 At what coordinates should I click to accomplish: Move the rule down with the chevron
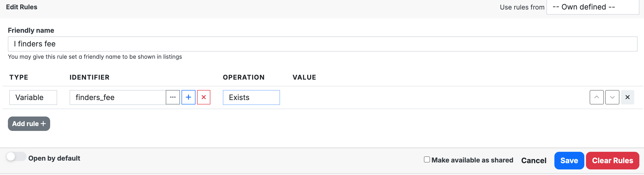[612, 97]
